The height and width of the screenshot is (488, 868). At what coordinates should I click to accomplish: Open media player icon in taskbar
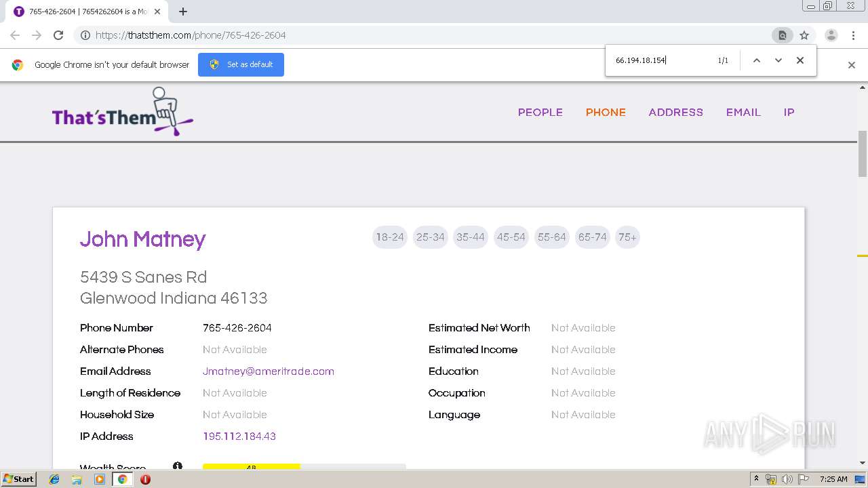100,479
